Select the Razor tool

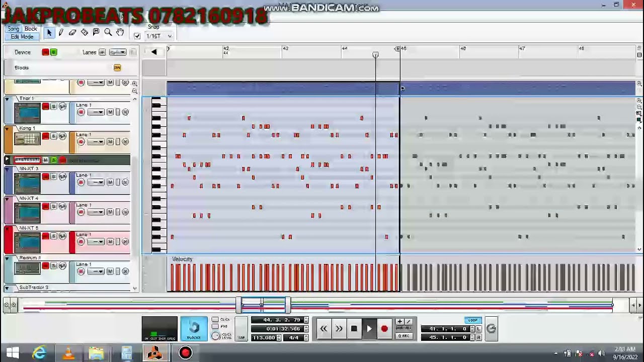[84, 33]
